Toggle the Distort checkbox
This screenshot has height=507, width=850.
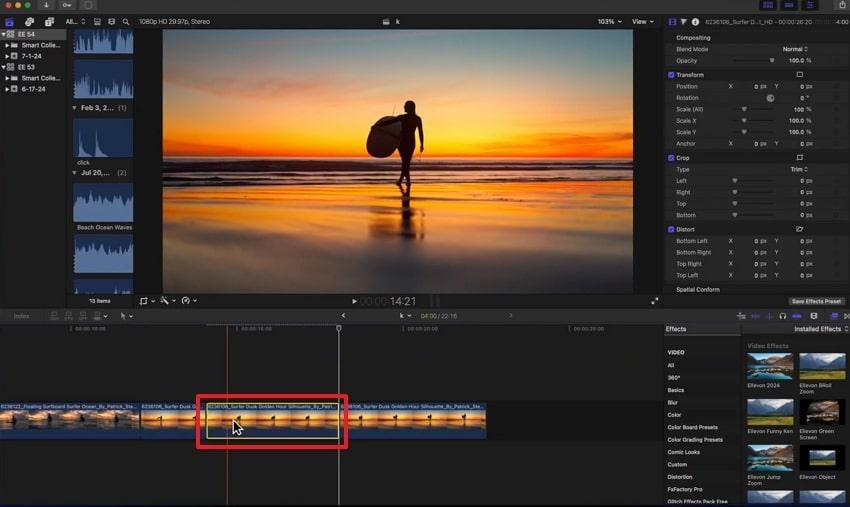671,229
